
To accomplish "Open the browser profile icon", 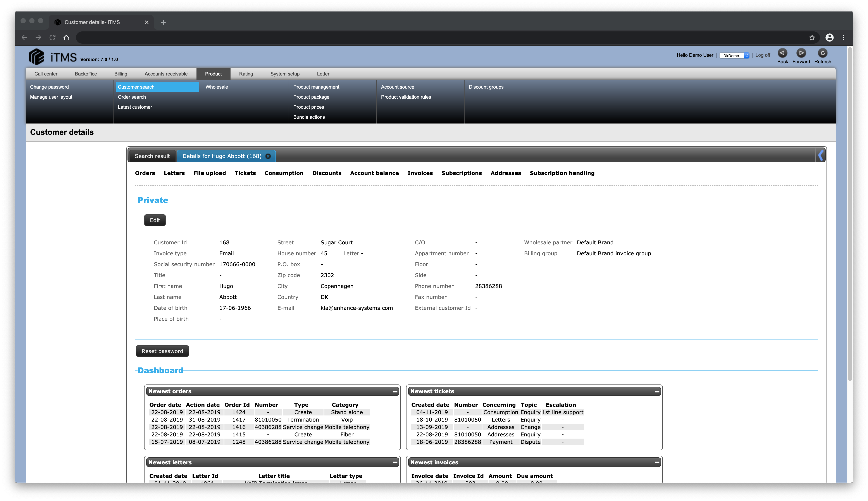I will point(829,38).
